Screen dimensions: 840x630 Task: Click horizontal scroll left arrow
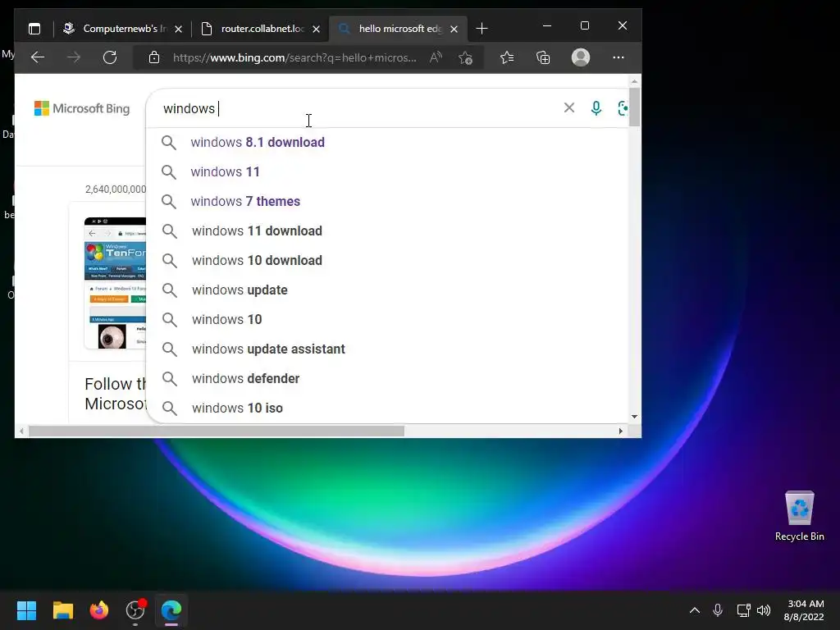(21, 431)
